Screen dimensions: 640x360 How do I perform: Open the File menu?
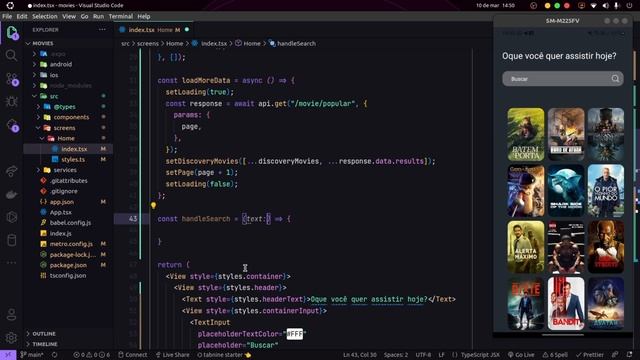pyautogui.click(x=7, y=16)
